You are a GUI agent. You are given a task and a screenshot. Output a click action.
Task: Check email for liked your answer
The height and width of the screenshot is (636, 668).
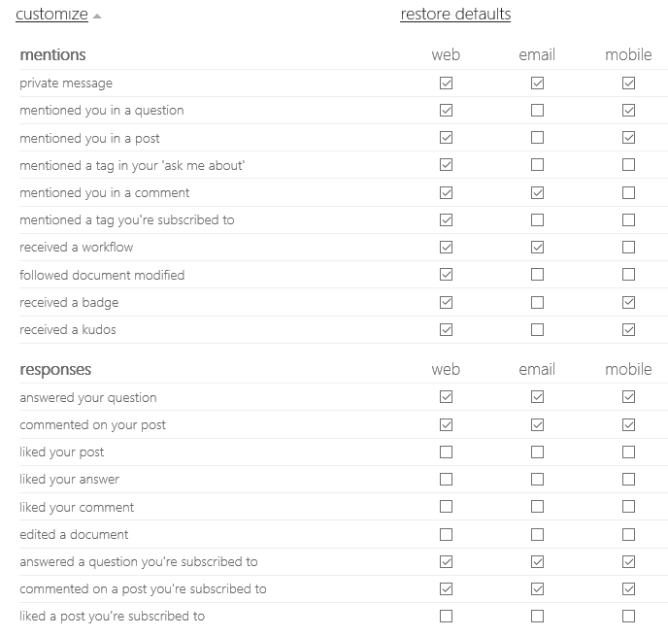[x=538, y=480]
